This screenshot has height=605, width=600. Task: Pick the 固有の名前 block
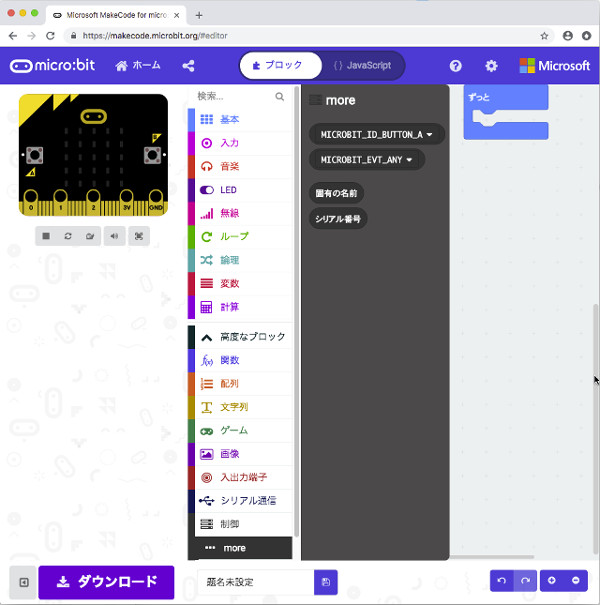click(x=336, y=193)
